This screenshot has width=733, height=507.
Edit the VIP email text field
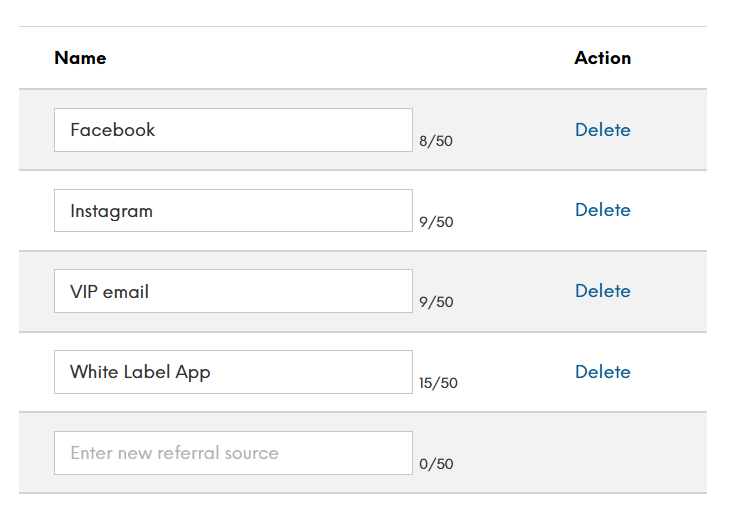(x=233, y=291)
